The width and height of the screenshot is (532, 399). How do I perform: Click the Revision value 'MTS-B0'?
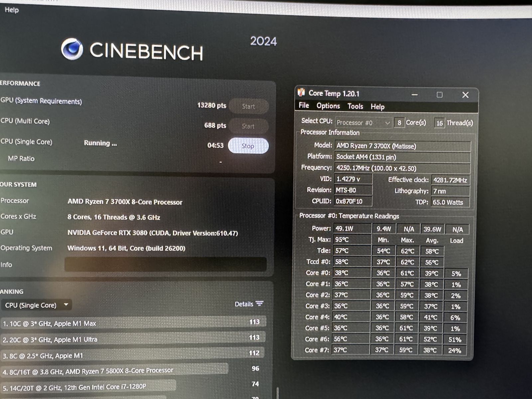353,190
